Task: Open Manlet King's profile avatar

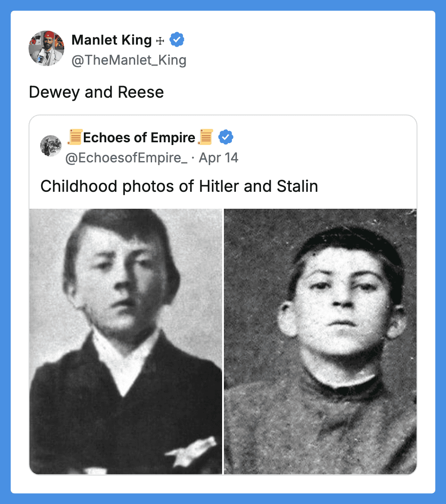Action: click(46, 48)
